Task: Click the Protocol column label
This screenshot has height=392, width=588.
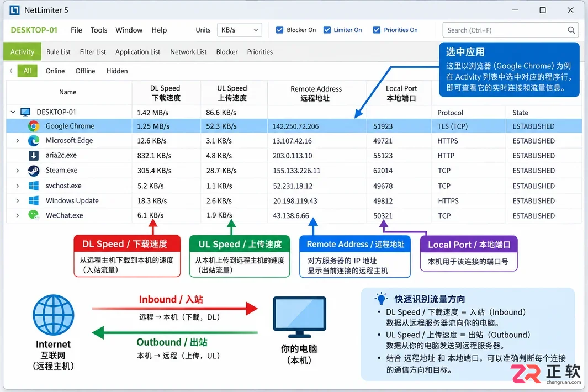Action: tap(450, 113)
